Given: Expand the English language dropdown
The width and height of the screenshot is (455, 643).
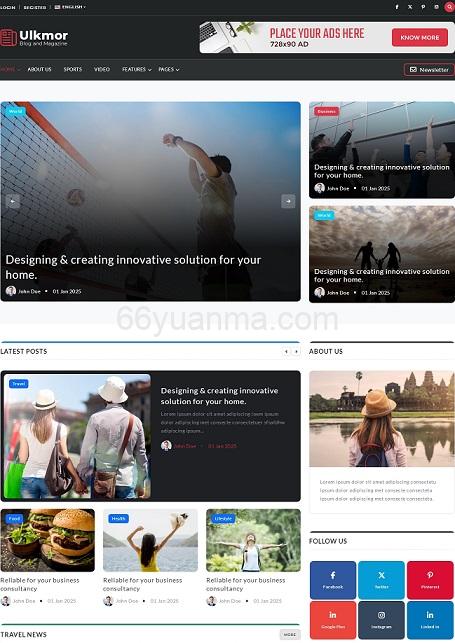Looking at the screenshot, I should 70,7.
